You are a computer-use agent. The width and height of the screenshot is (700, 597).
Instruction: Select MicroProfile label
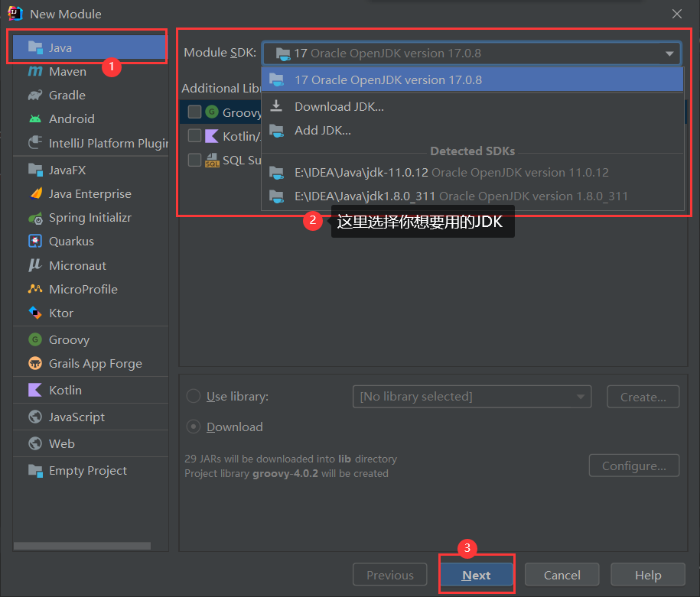point(83,289)
